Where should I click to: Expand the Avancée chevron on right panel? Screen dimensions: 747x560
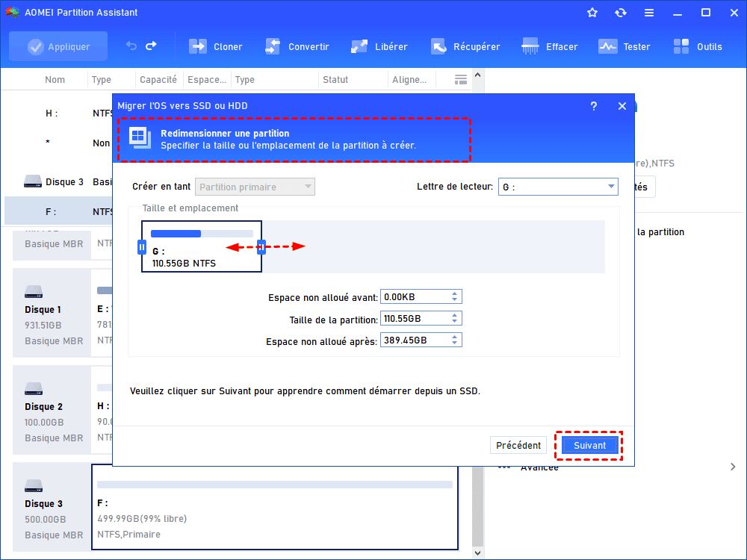pos(733,467)
